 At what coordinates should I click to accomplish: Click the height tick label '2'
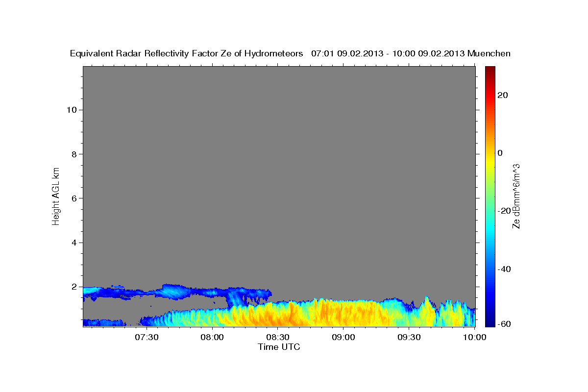pyautogui.click(x=75, y=287)
